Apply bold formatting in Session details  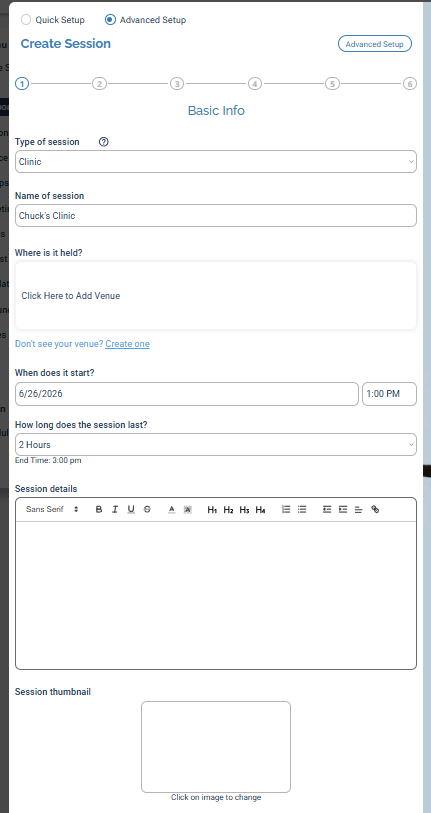(99, 510)
